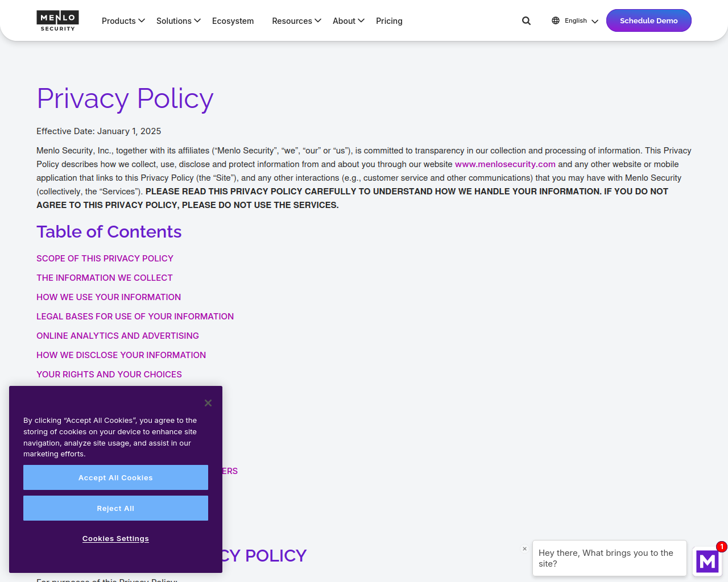Viewport: 728px width, 582px height.
Task: Click the Effective Date January 1, 2025 text
Action: click(x=99, y=131)
